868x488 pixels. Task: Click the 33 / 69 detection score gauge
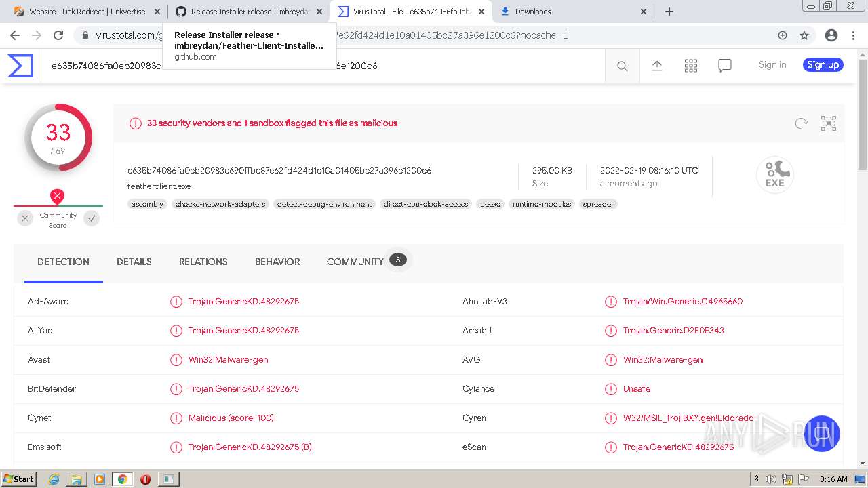click(58, 138)
